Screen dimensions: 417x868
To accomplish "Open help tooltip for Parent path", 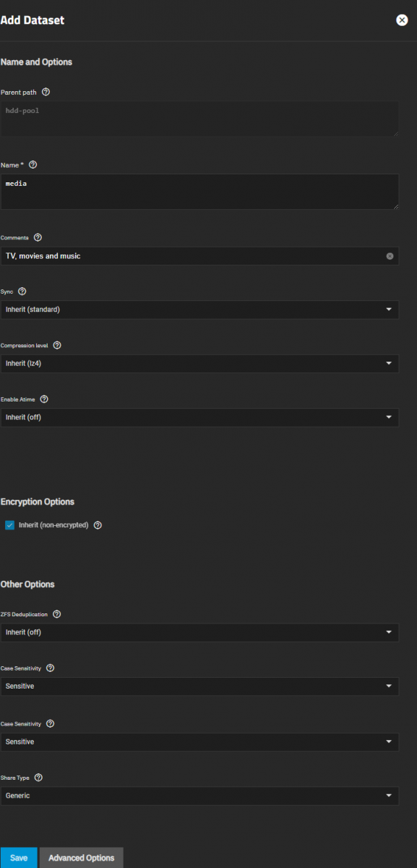I will pos(46,92).
